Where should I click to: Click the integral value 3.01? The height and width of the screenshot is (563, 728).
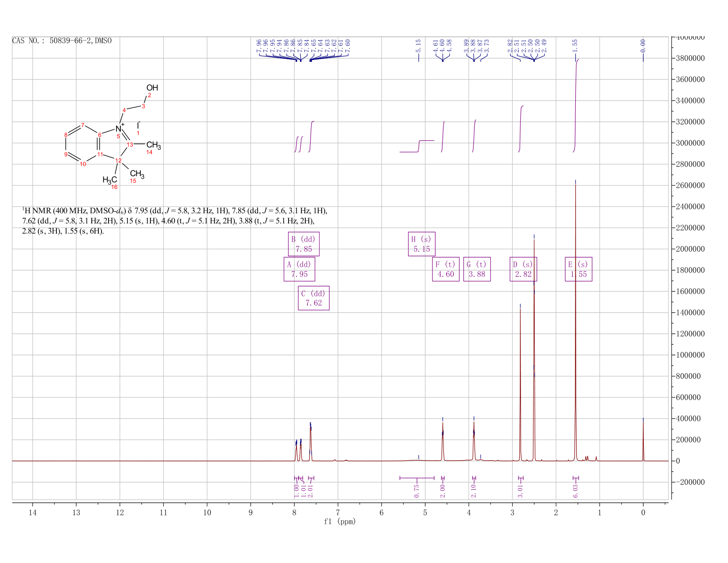point(520,491)
